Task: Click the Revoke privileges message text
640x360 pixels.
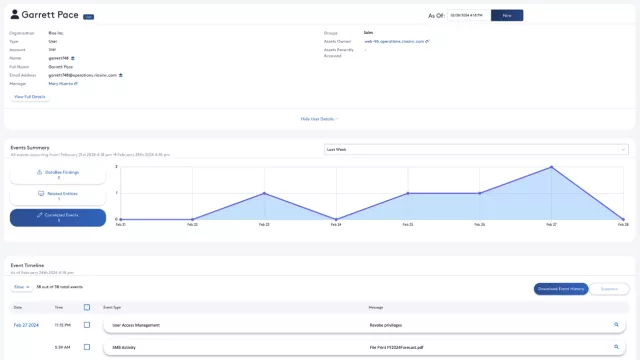Action: point(386,325)
